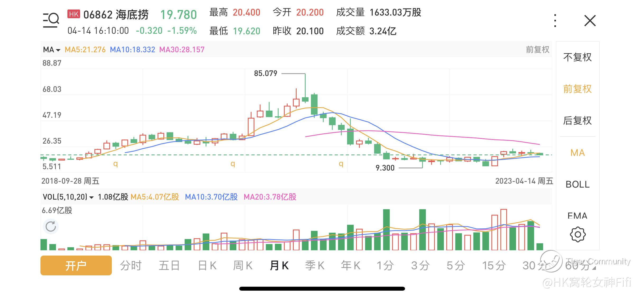Tap the circular refresh icon
This screenshot has width=644, height=297.
tap(51, 227)
